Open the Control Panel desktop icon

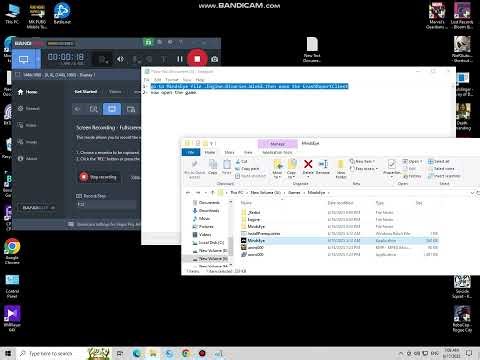[12, 286]
